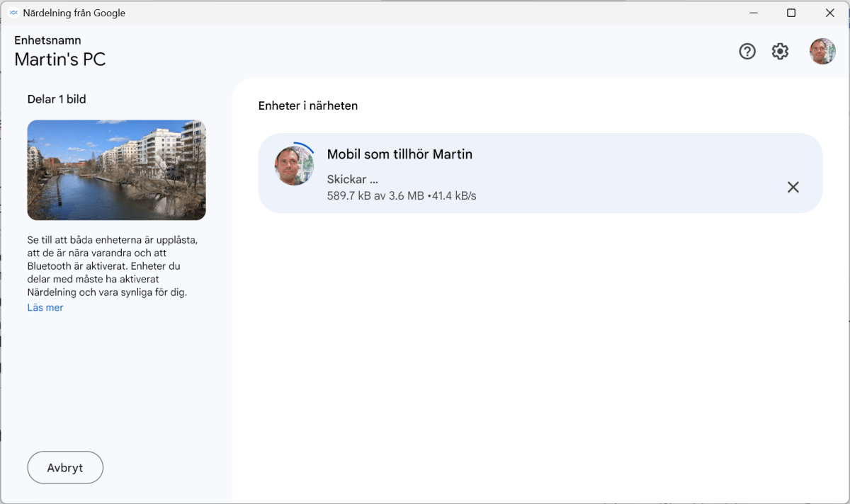Click the Nearby Share app icon in title bar

(13, 13)
